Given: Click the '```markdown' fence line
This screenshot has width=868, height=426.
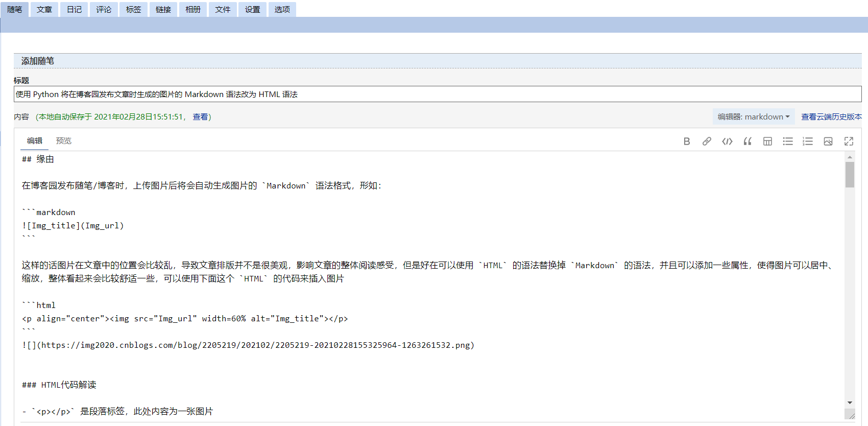Looking at the screenshot, I should pos(49,212).
